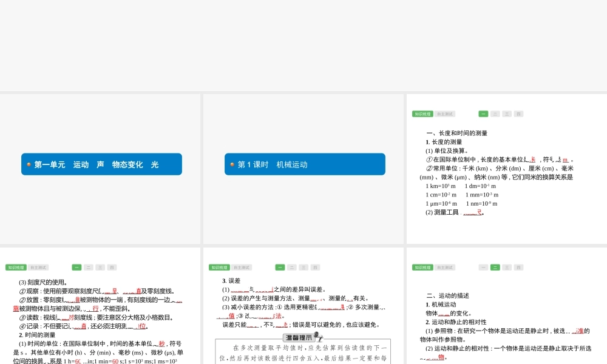Click the orange bullet beside 第1课时 title

point(232,164)
